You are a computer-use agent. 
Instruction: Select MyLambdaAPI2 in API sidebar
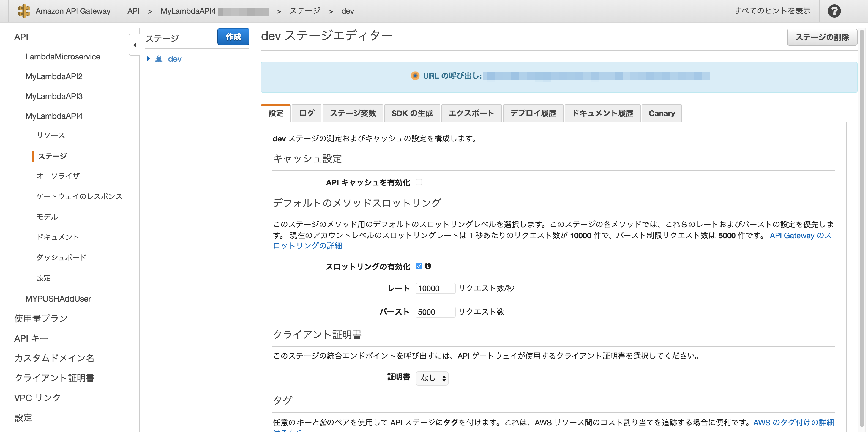[54, 76]
